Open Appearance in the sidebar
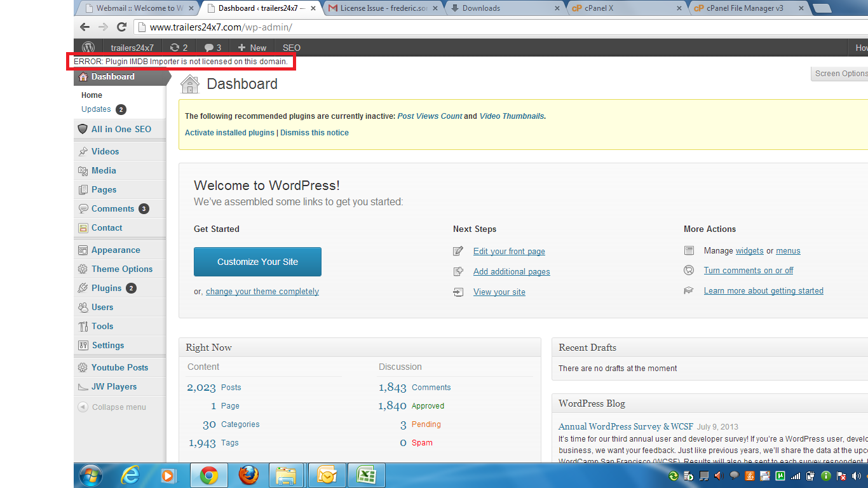The width and height of the screenshot is (868, 488). 120,250
